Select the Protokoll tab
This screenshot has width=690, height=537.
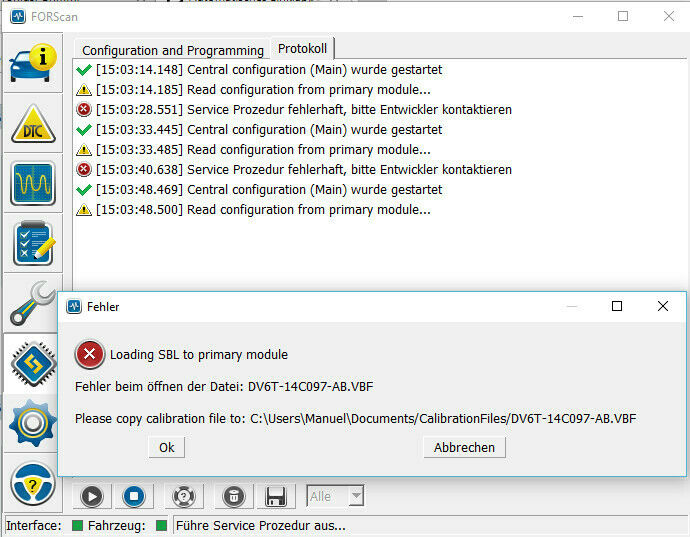[302, 48]
